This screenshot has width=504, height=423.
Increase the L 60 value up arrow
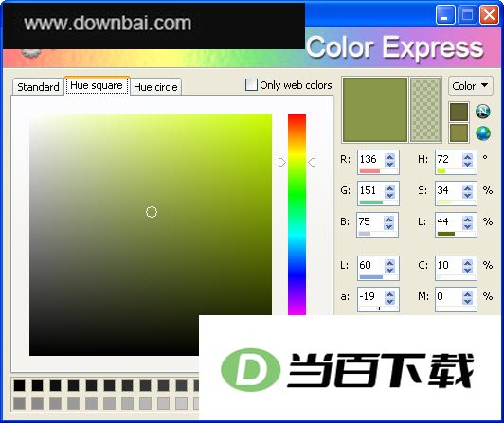pyautogui.click(x=390, y=263)
